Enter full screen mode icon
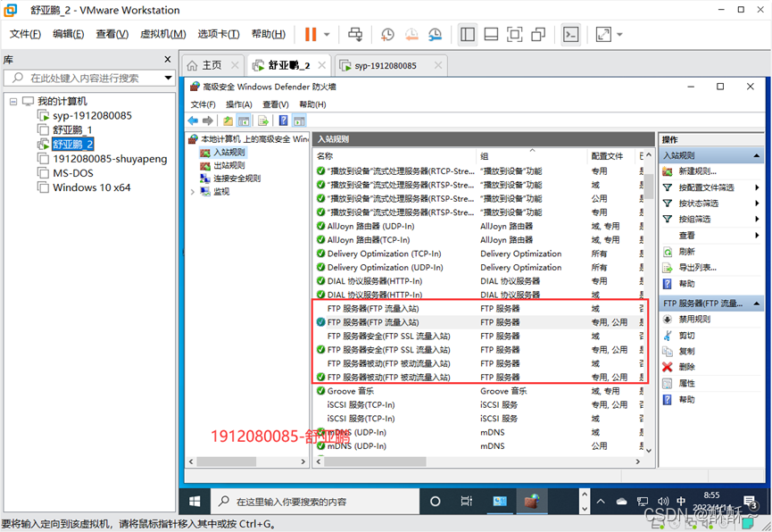The image size is (772, 532). (514, 34)
